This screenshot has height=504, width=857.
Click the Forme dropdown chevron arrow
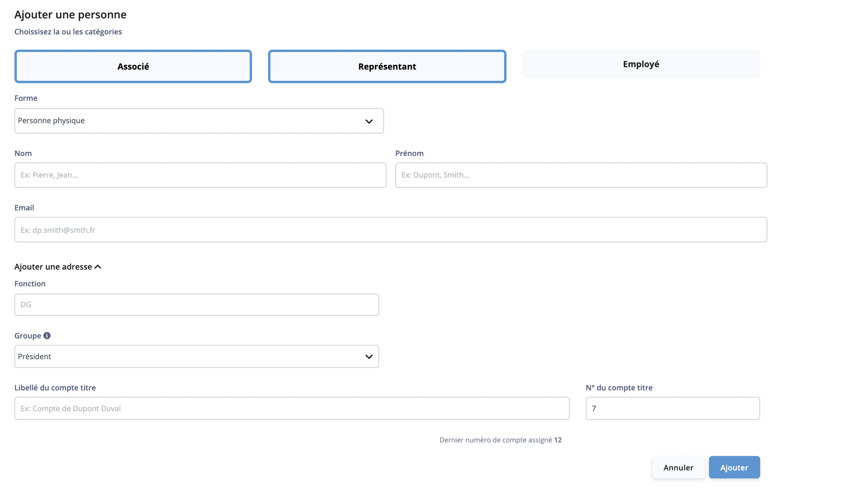click(x=369, y=120)
